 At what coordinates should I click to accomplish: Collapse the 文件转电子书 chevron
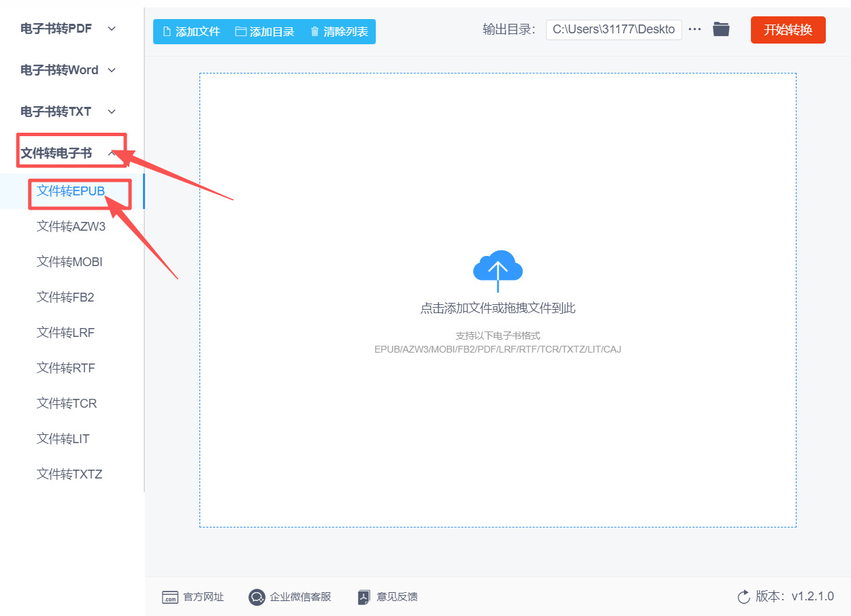coord(112,153)
